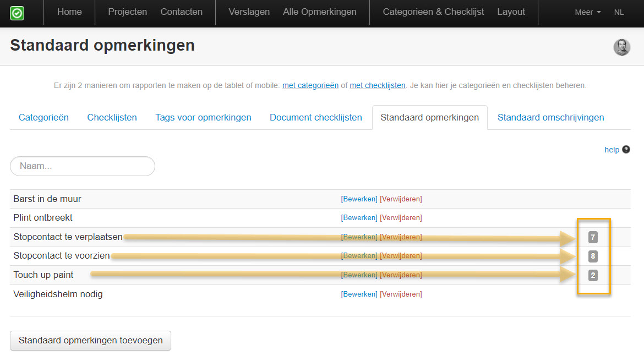
Task: Switch to Document checklijsten tab
Action: click(x=316, y=117)
